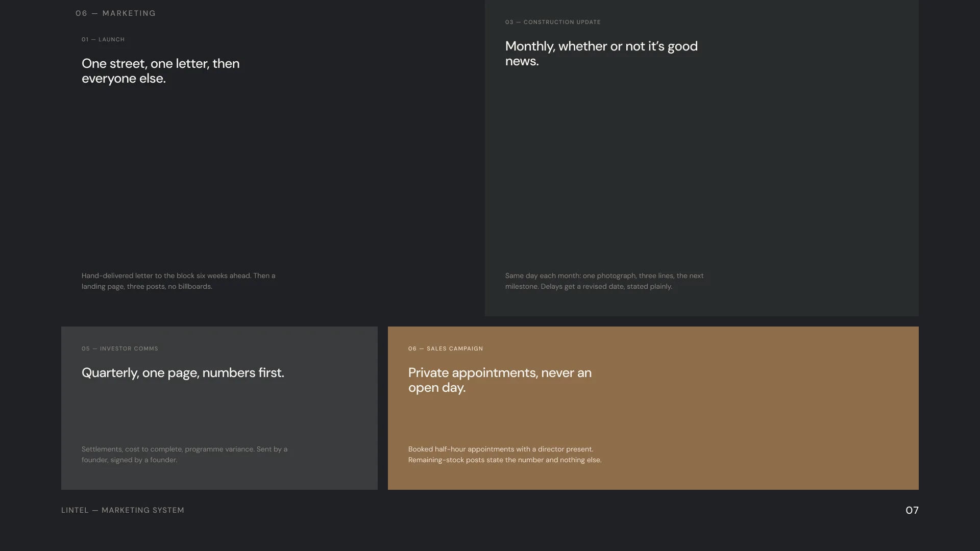The height and width of the screenshot is (551, 980).
Task: Click the paragraph starting 'Booked half-hour appointments'
Action: 505,455
